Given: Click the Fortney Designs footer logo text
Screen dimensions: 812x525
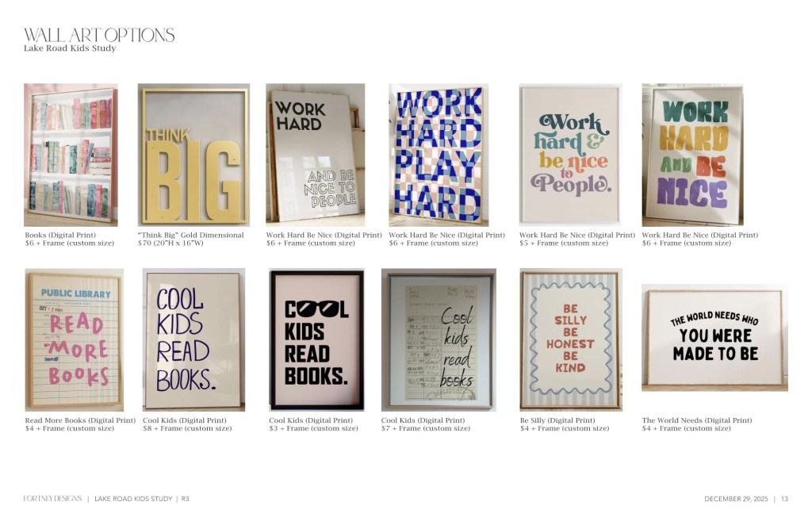Looking at the screenshot, I should coord(52,499).
